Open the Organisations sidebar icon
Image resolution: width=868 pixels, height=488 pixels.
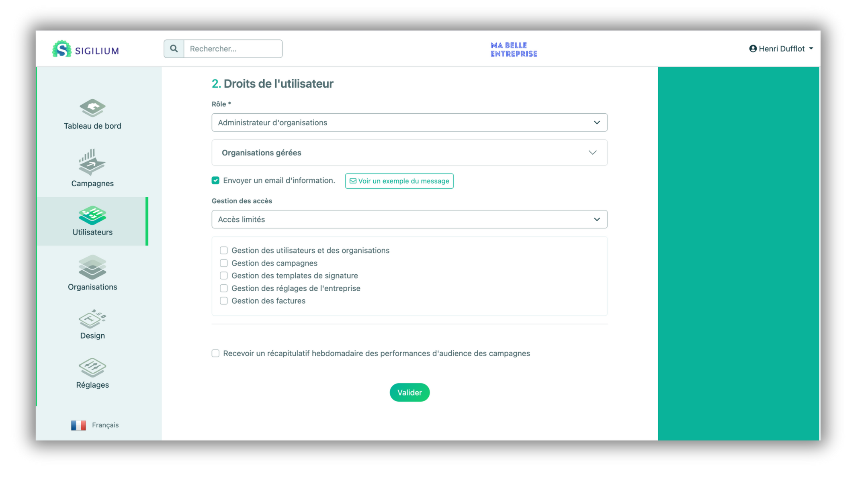point(92,267)
